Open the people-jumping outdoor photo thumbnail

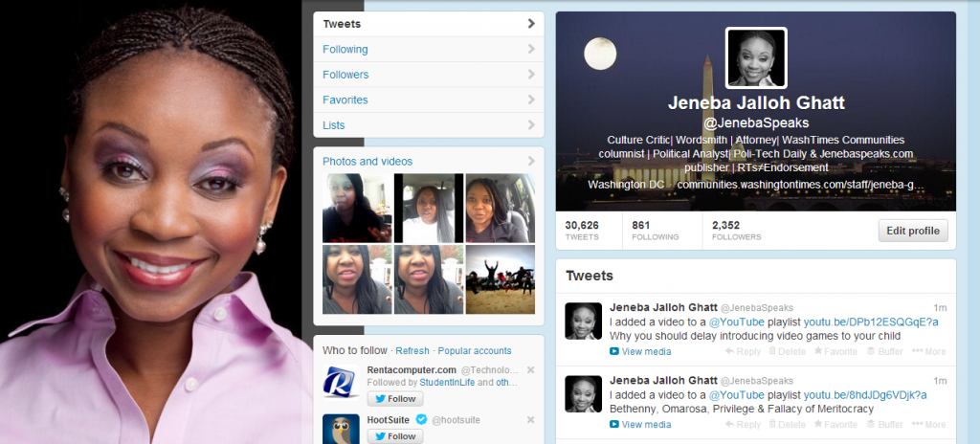point(500,278)
